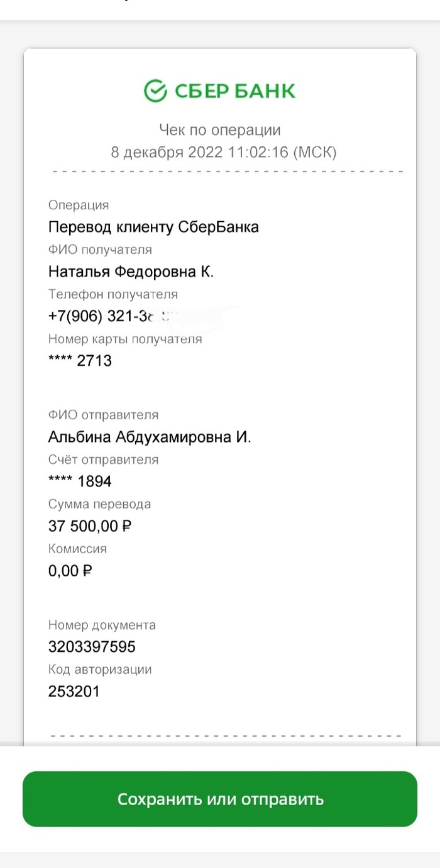Click the Sber checkmark logo icon
Screen dimensions: 440x868
click(155, 91)
